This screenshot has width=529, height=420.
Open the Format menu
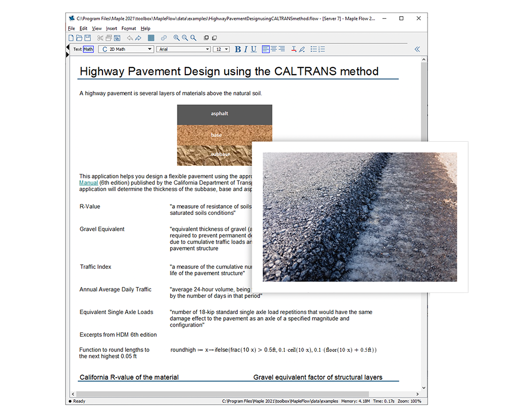[x=128, y=29]
